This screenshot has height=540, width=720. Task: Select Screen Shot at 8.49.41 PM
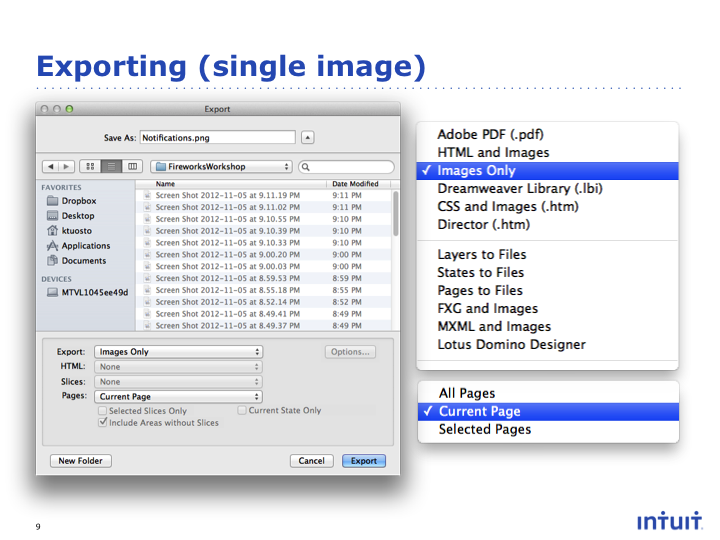click(264, 314)
